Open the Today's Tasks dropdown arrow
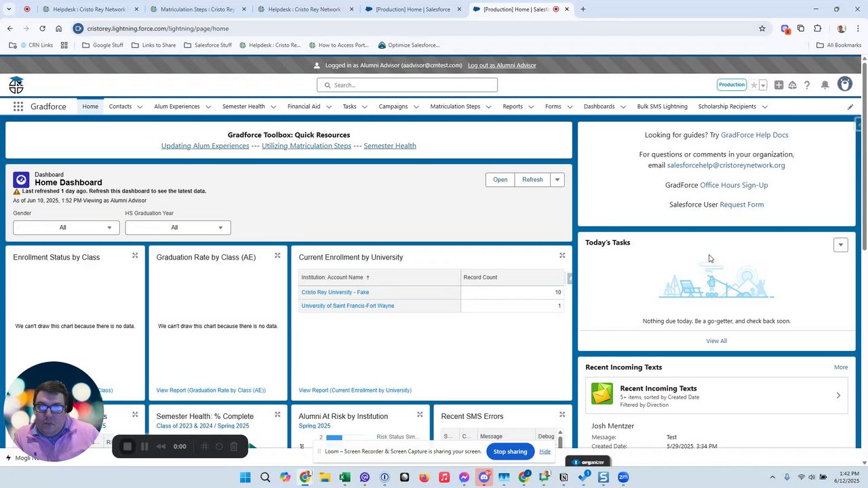The image size is (868, 488). click(840, 245)
